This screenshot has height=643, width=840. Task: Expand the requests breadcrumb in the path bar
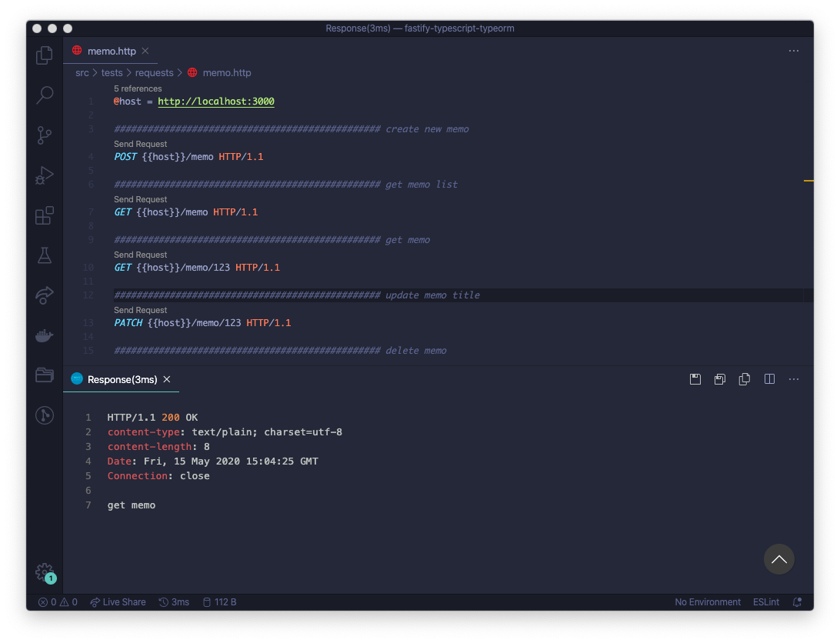point(154,72)
